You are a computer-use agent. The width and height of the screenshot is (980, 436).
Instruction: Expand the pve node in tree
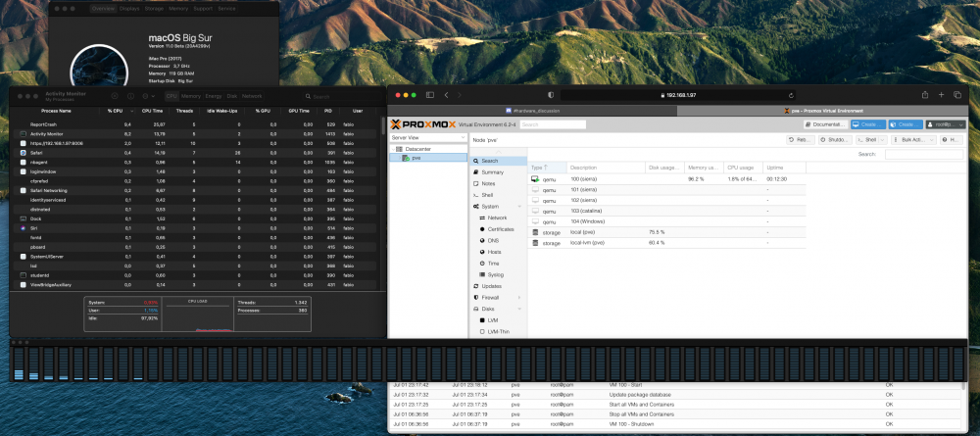coord(399,158)
